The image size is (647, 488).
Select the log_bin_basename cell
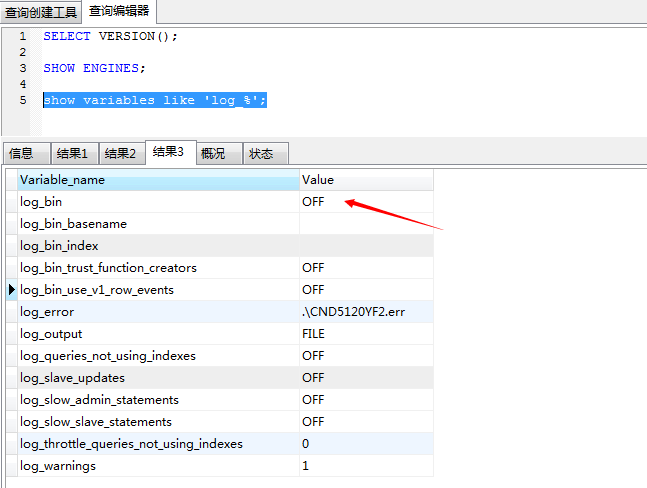[158, 224]
